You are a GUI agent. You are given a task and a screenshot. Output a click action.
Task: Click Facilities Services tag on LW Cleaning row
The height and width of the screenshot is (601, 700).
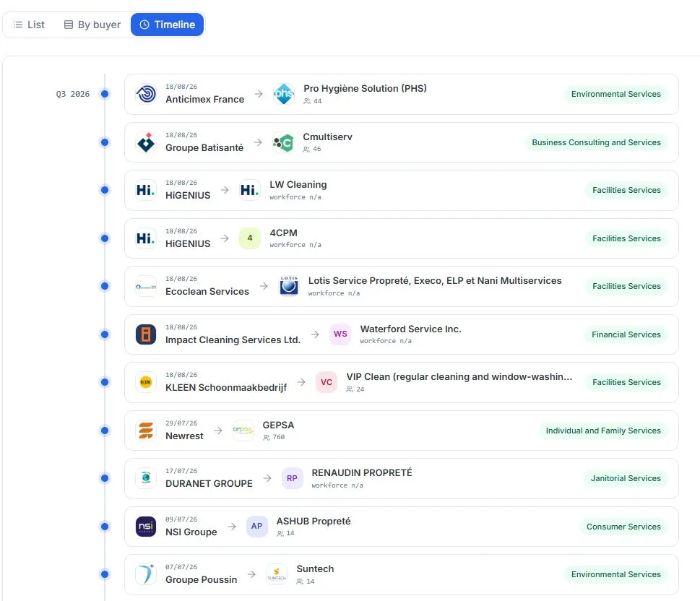[x=626, y=190]
